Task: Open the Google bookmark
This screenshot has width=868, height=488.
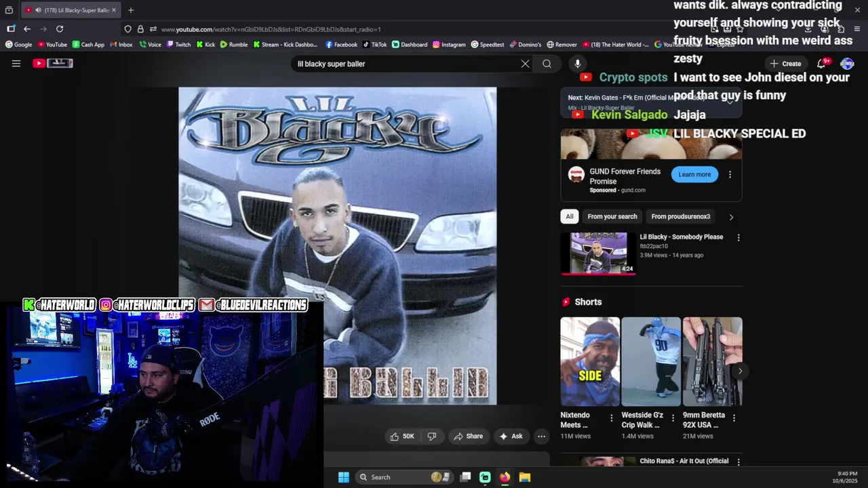Action: pyautogui.click(x=19, y=45)
